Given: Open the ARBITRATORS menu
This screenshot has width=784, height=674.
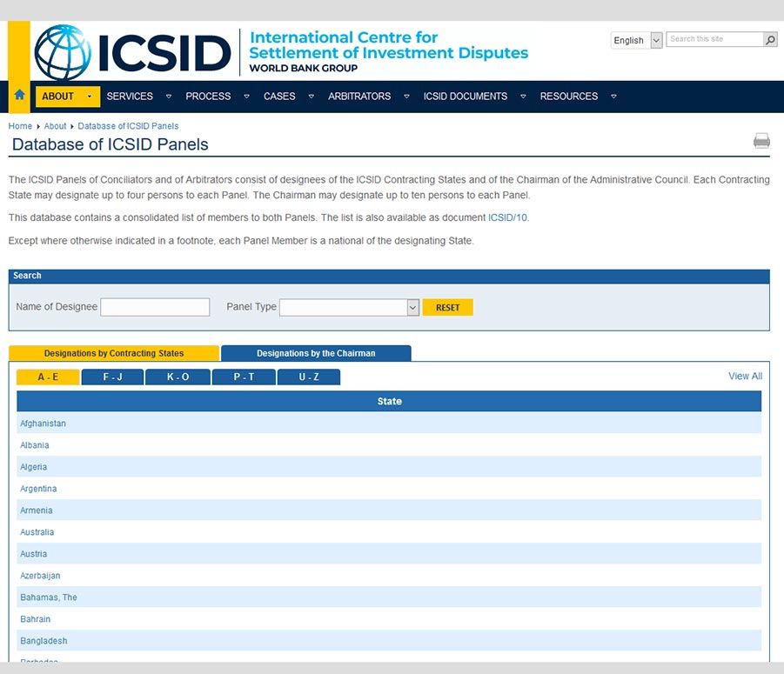Looking at the screenshot, I should (358, 97).
